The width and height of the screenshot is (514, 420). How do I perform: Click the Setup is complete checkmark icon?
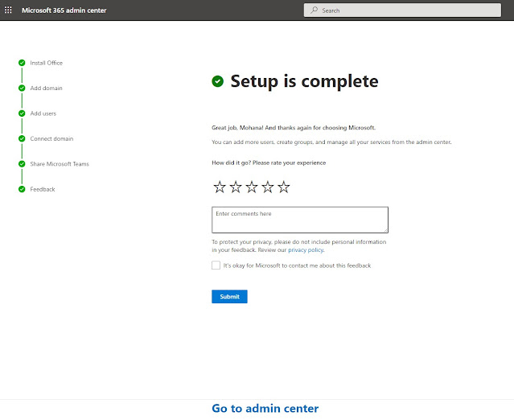pyautogui.click(x=218, y=81)
